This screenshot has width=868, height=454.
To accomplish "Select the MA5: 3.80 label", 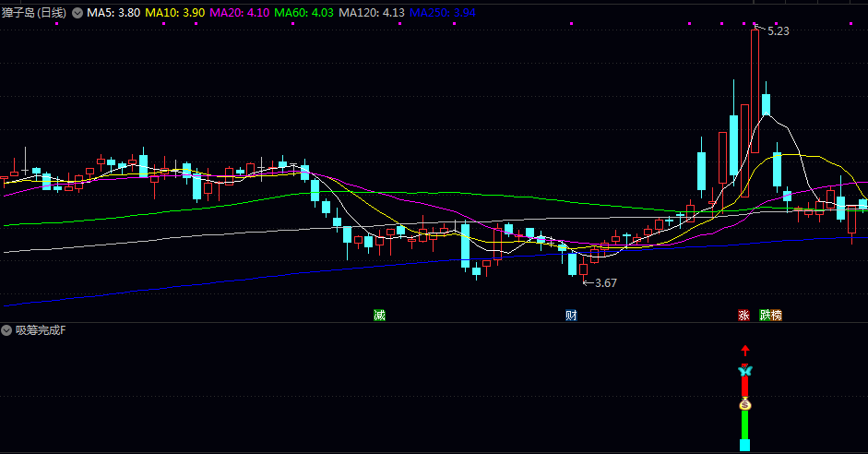I will coord(113,13).
